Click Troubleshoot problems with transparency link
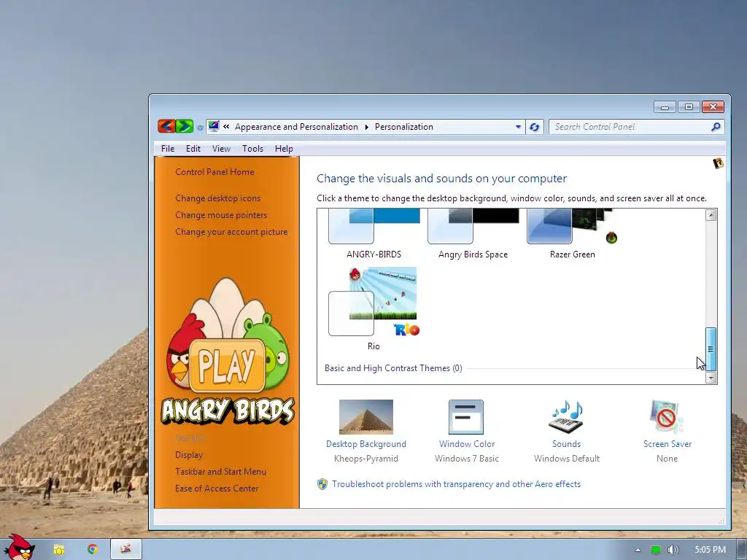Image resolution: width=747 pixels, height=560 pixels. (x=456, y=484)
